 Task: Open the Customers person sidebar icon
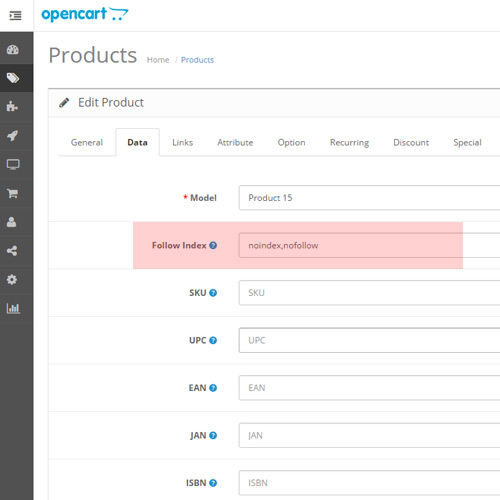point(12,222)
